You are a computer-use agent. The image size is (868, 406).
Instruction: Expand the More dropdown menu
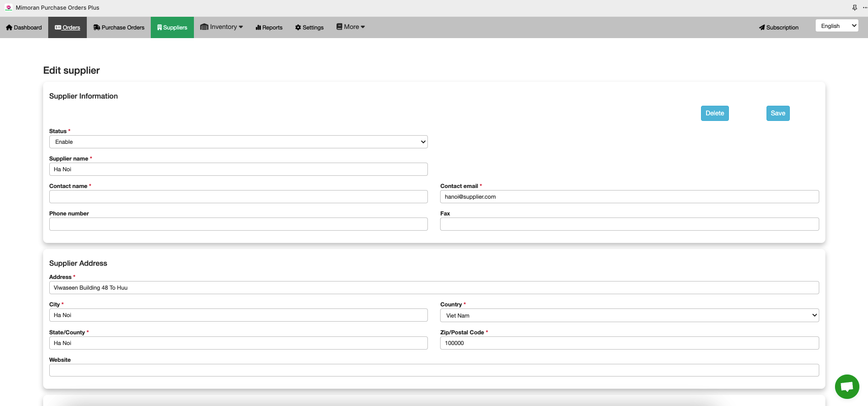click(x=350, y=27)
